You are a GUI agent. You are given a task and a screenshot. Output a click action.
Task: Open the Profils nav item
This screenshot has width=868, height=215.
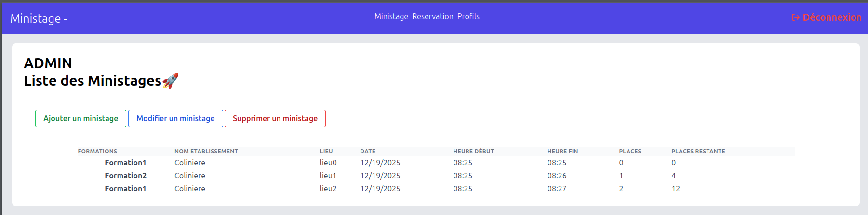(x=468, y=16)
